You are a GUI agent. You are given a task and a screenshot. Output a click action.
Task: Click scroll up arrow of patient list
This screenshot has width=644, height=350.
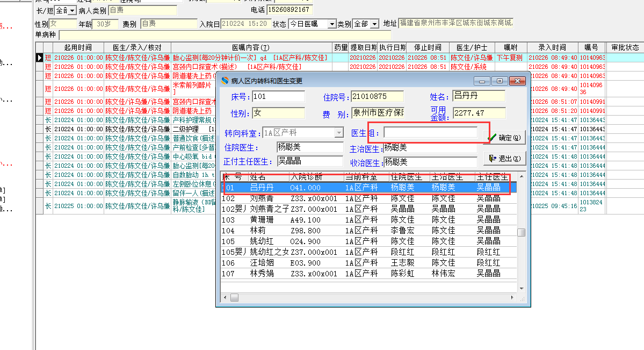pos(522,176)
